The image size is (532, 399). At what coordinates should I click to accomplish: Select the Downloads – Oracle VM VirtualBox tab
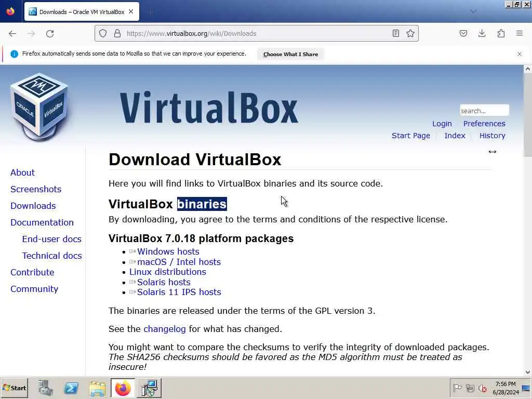(82, 12)
